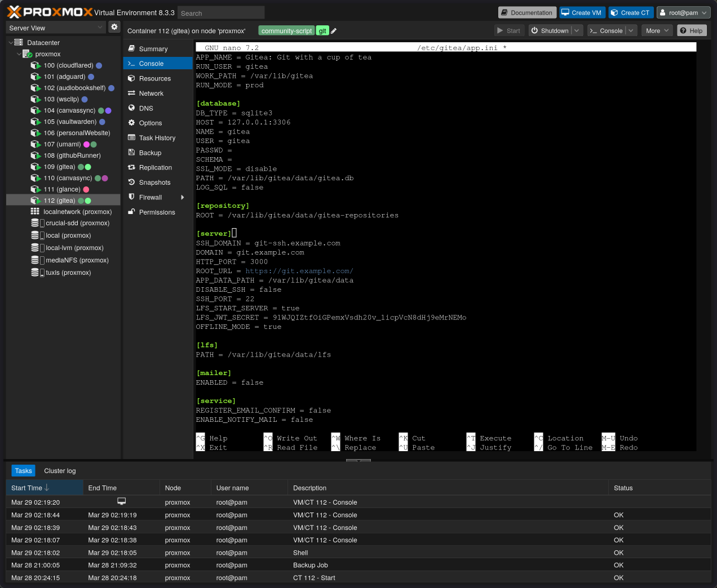Collapse the Datacenter tree node
Screen dimensions: 717x588
(x=11, y=43)
